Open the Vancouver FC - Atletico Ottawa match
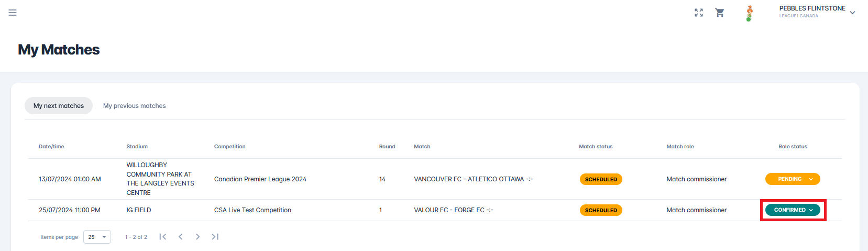 473,179
